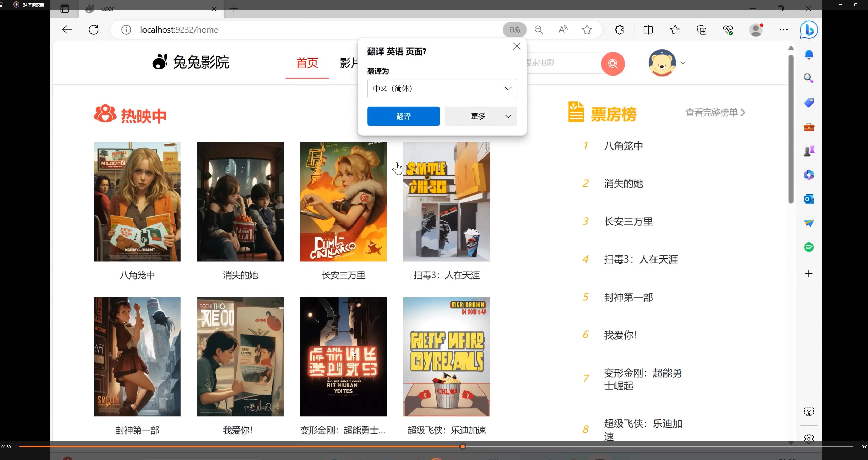This screenshot has height=460, width=868.
Task: Open a new tab with plus button
Action: 234,9
